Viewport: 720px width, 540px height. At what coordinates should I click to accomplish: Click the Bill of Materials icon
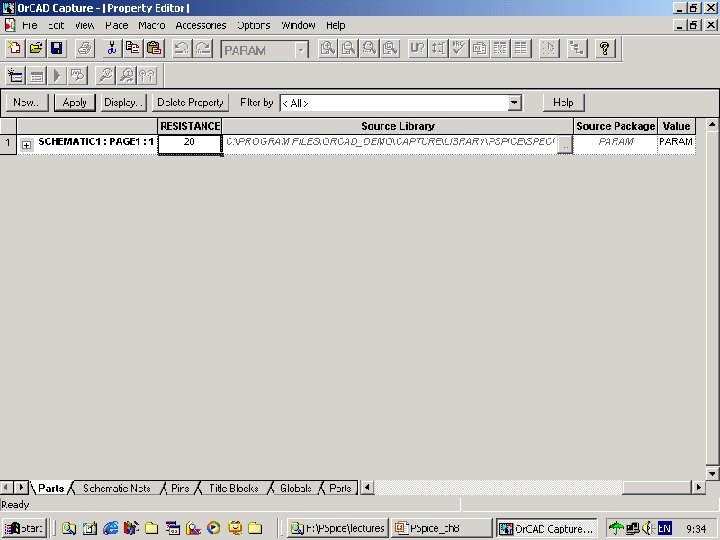521,48
